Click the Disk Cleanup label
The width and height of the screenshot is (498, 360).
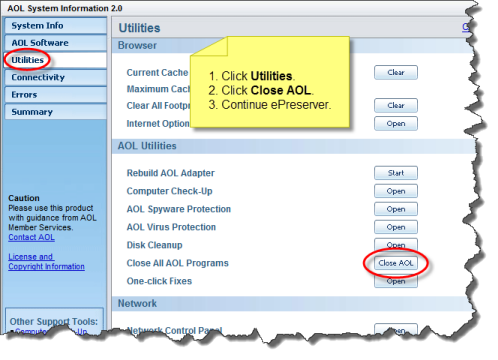pos(154,245)
